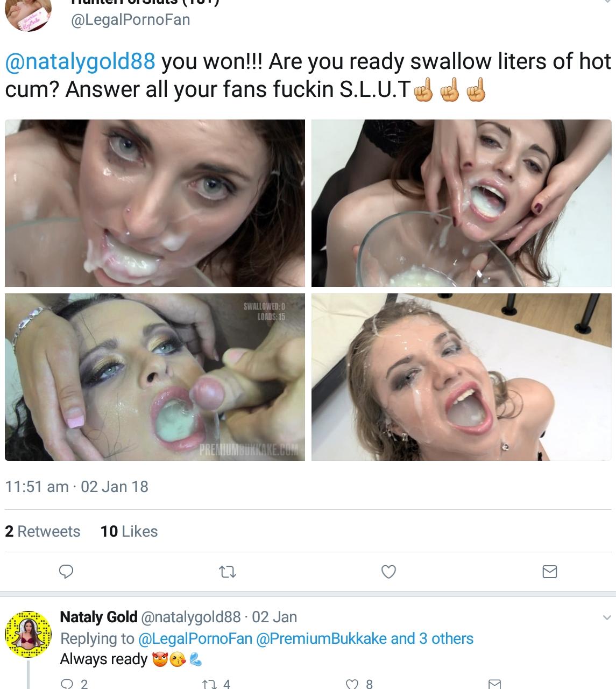Reply to Nataly Gold's tweet
The height and width of the screenshot is (689, 616).
68,684
